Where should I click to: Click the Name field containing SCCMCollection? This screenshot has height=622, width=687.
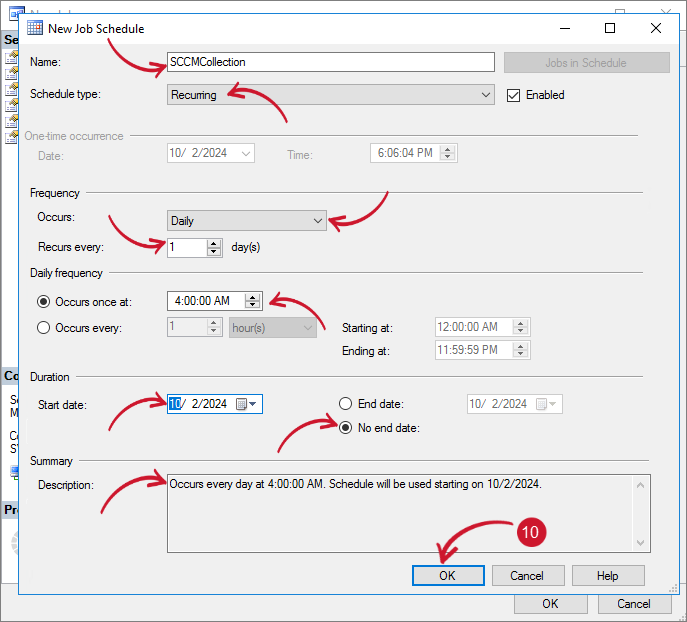(330, 62)
